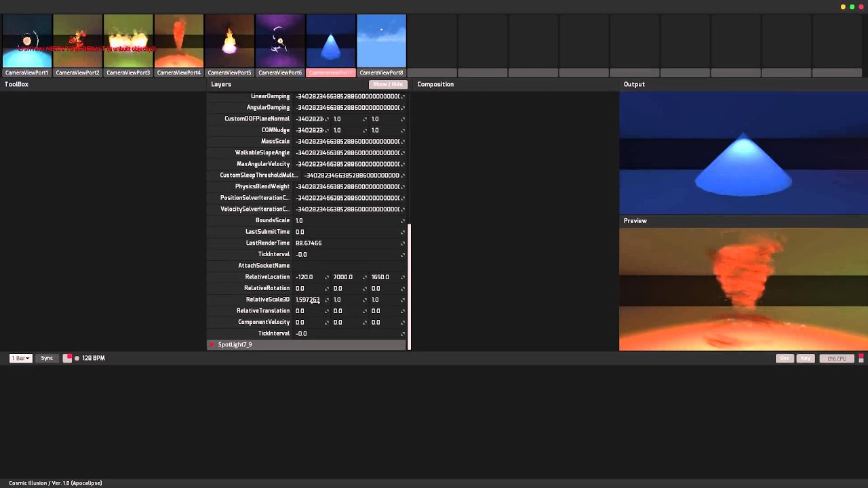Click the AttachSocketName field

(x=349, y=266)
